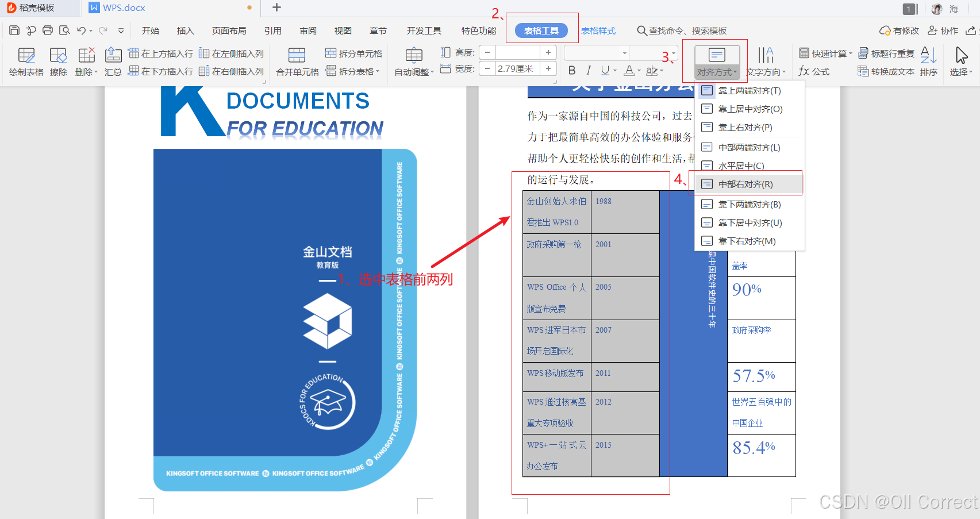
Task: Click table cell '金山创始人求伯君推出 WPS1.0'
Action: pyautogui.click(x=557, y=212)
